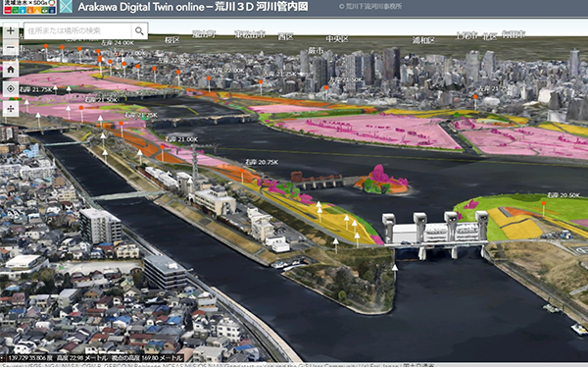
Task: Click the 右岸 21.25K distance label
Action: tap(141, 115)
